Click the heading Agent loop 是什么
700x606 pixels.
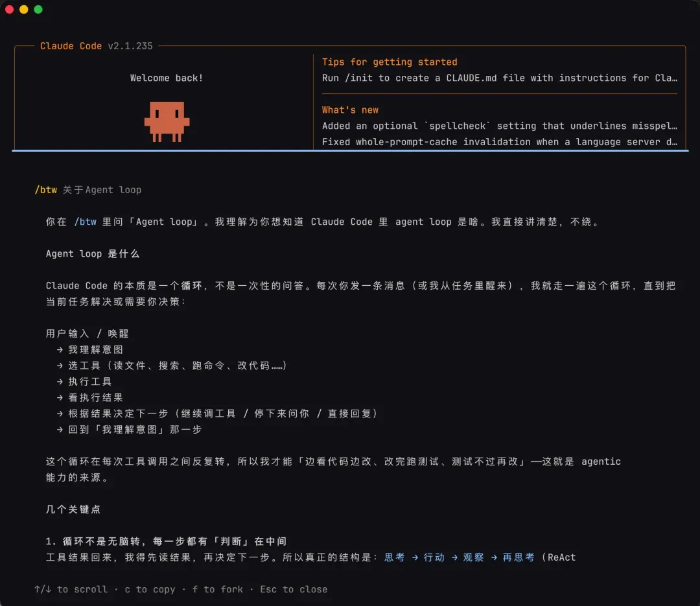tap(93, 253)
